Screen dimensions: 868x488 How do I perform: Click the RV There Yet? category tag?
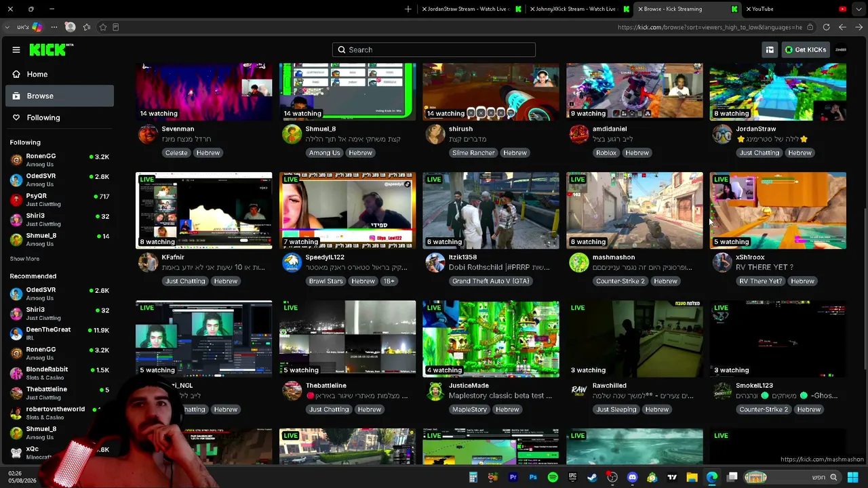[x=760, y=281]
